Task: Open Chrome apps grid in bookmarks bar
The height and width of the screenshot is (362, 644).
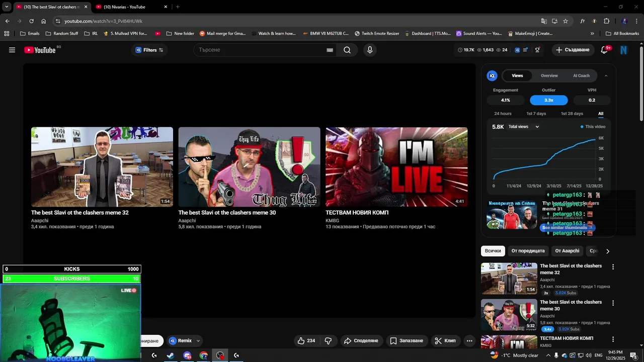Action: click(x=7, y=34)
